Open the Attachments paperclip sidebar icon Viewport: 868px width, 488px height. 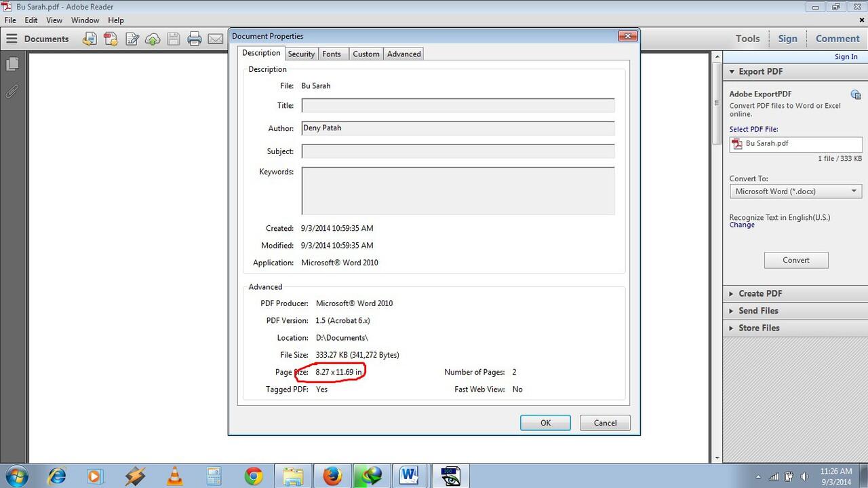(12, 91)
